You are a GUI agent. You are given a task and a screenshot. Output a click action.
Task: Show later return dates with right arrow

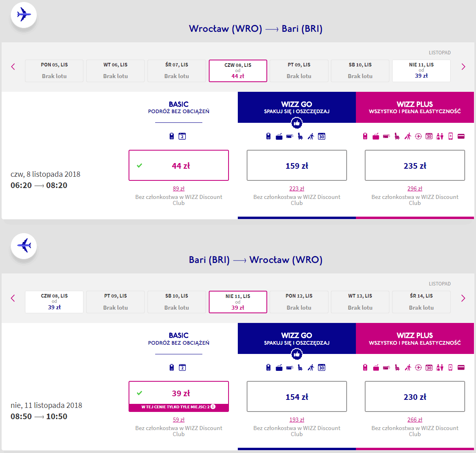pos(463,298)
